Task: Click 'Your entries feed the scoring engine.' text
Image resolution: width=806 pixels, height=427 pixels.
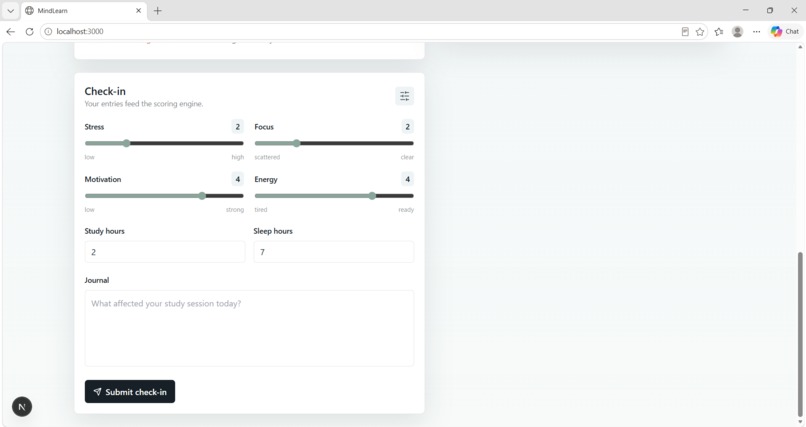Action: pyautogui.click(x=144, y=104)
